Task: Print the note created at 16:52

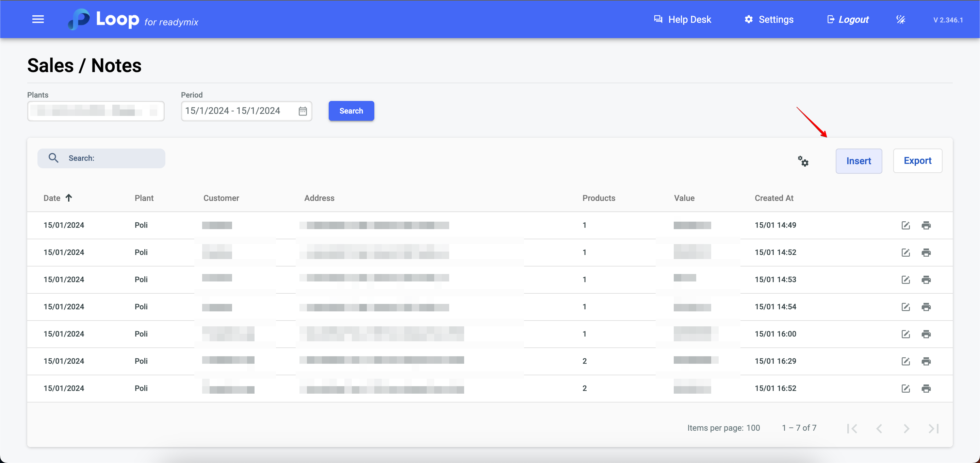Action: click(926, 389)
